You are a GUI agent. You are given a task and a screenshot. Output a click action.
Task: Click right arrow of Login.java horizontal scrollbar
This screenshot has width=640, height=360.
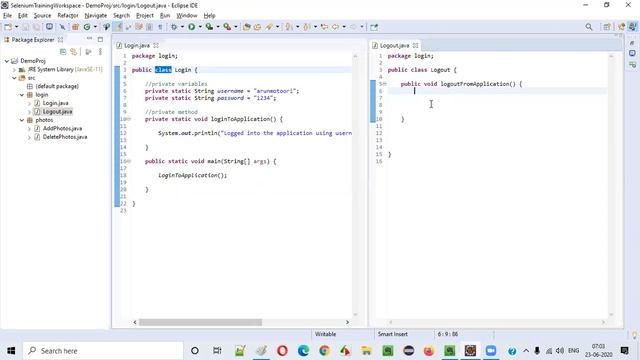[x=347, y=322]
